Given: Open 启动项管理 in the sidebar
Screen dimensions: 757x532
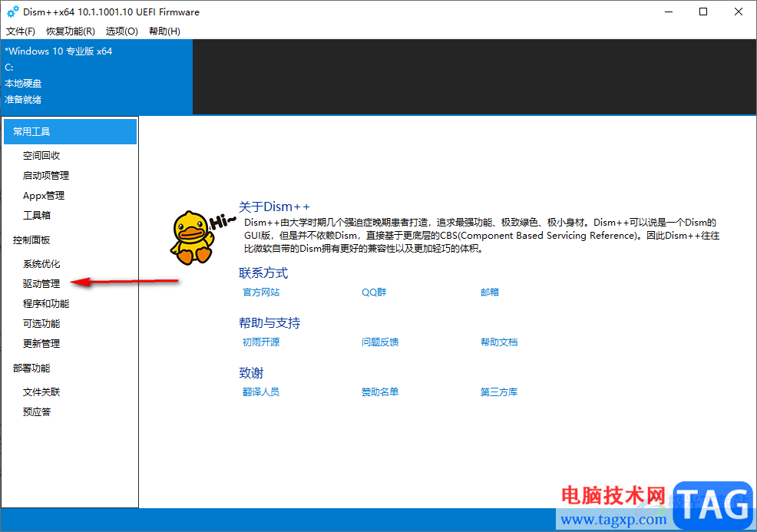Looking at the screenshot, I should [x=46, y=175].
